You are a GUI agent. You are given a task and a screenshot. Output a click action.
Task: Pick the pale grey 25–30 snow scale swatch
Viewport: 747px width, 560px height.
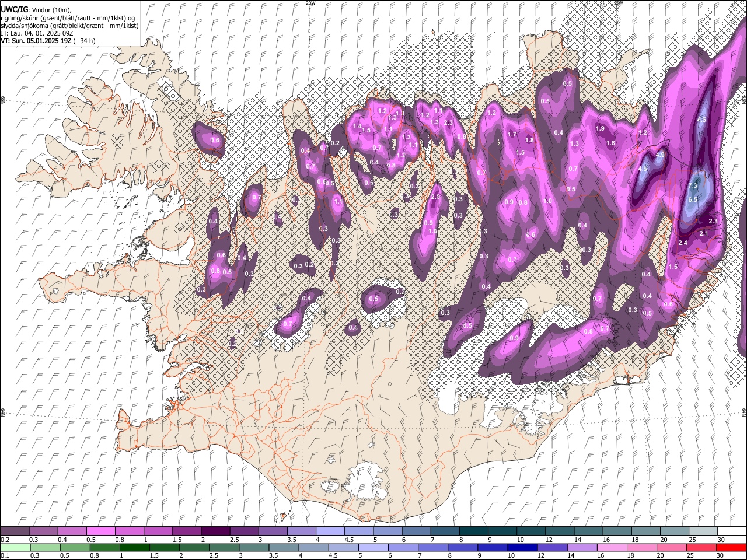[x=702, y=531]
